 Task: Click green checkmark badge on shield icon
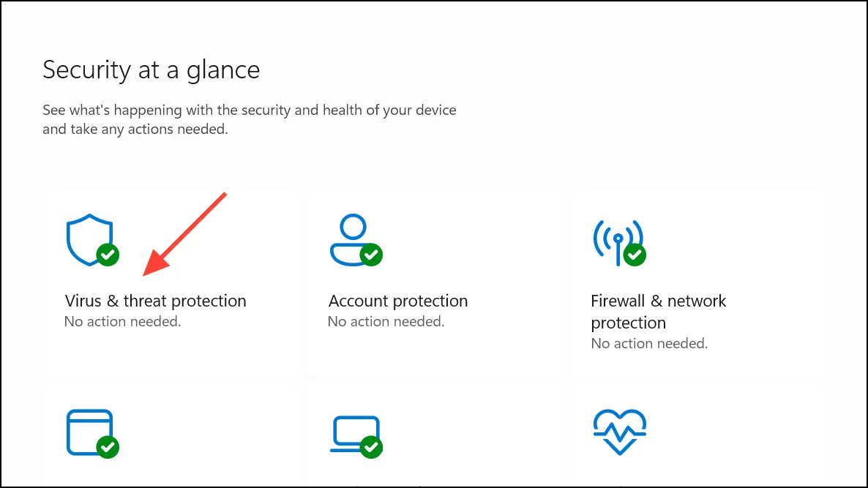[108, 255]
